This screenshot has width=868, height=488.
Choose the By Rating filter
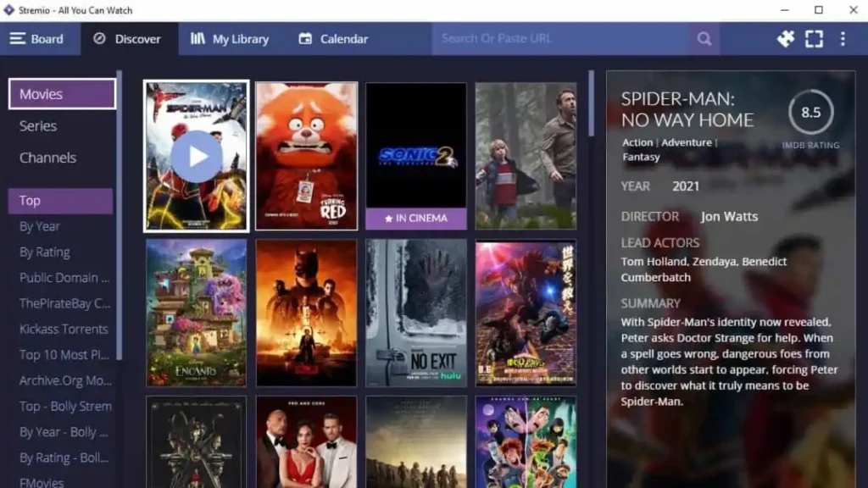tap(45, 252)
